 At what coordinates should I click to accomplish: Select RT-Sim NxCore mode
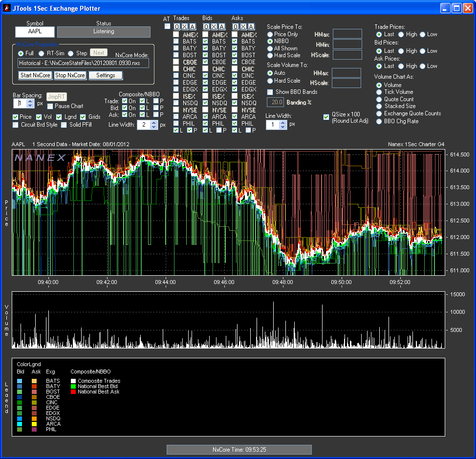pyautogui.click(x=41, y=53)
